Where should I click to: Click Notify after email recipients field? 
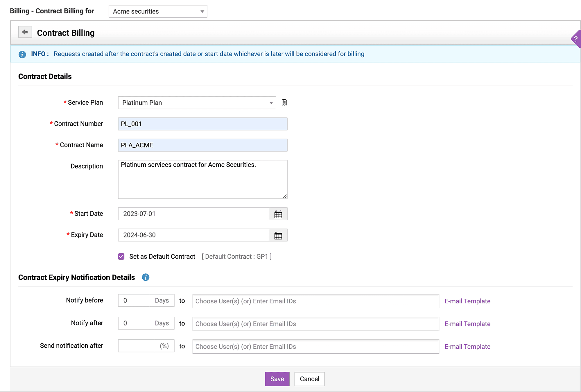coord(316,324)
